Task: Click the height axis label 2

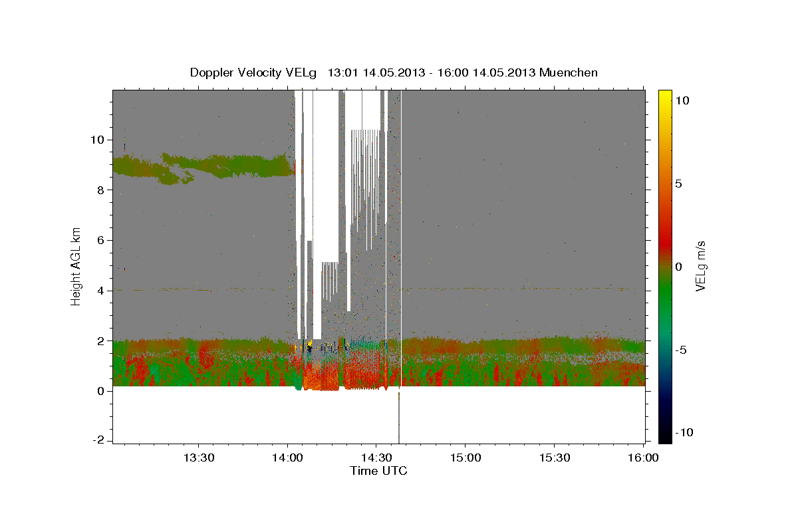Action: pos(102,341)
